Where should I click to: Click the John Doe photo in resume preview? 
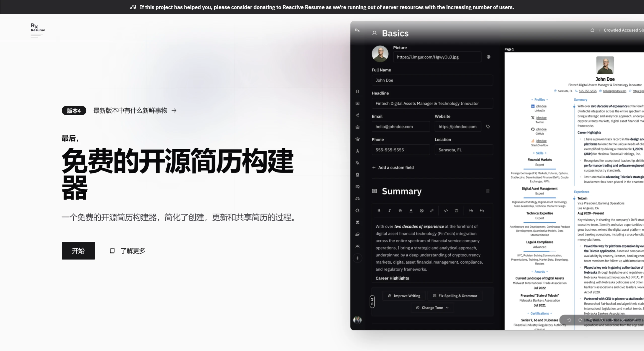point(605,65)
